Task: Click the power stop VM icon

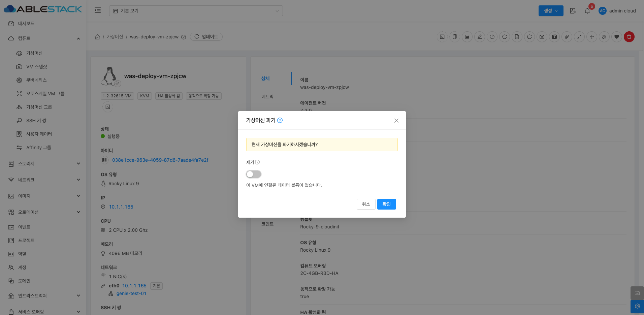Action: pos(492,37)
